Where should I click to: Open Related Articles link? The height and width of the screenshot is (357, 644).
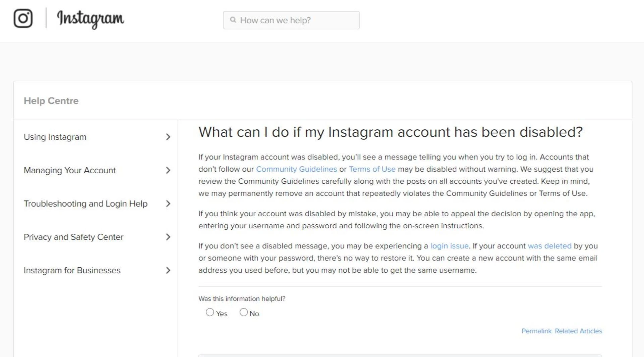coord(578,331)
